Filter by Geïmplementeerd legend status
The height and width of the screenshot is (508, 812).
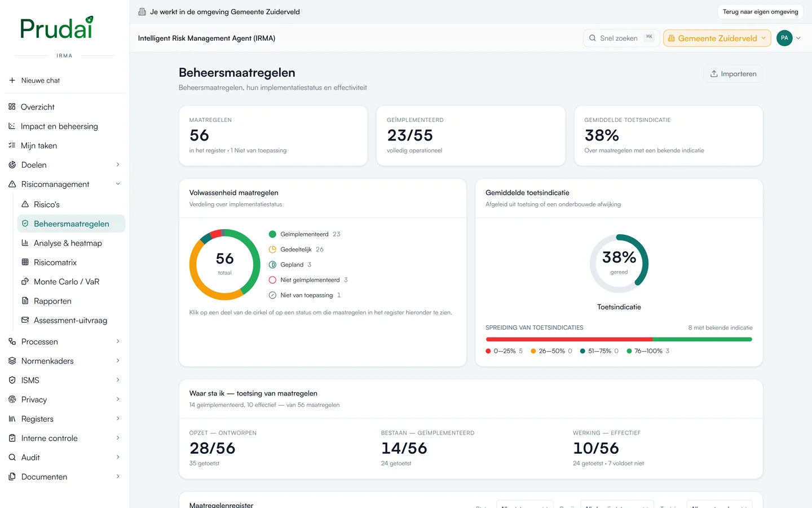pos(304,234)
